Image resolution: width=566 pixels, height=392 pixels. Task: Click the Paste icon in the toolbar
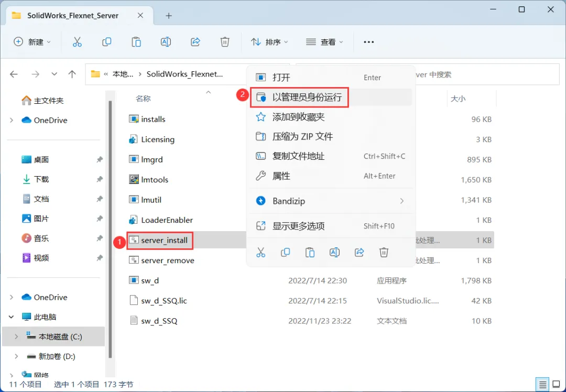click(x=136, y=42)
